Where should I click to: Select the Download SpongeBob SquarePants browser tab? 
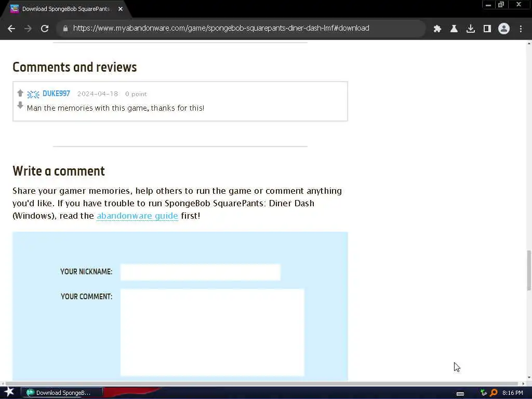[66, 9]
